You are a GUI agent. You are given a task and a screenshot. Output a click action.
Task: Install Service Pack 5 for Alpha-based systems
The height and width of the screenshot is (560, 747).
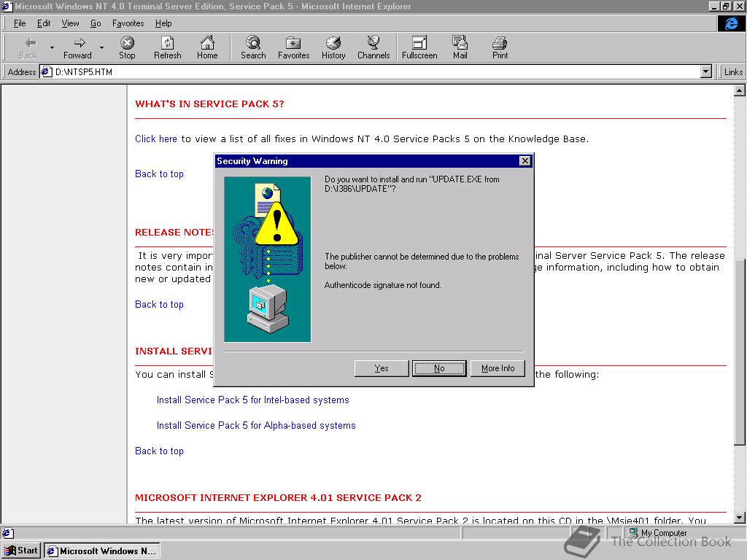tap(256, 425)
